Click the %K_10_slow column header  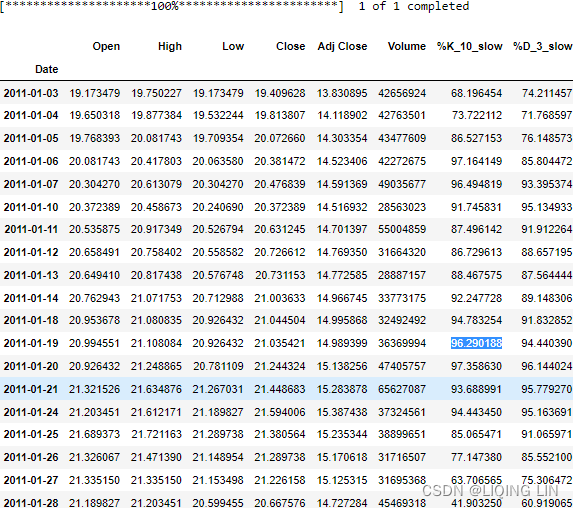tap(470, 46)
